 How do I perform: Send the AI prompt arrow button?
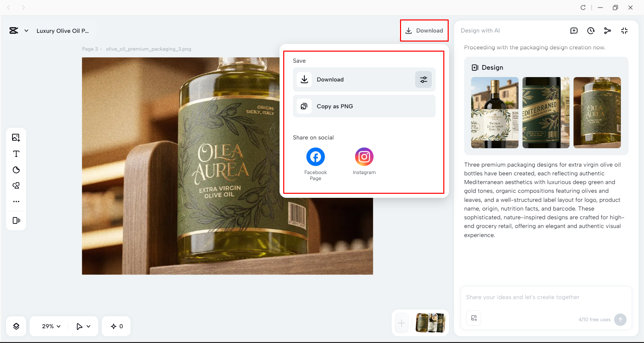pos(620,320)
